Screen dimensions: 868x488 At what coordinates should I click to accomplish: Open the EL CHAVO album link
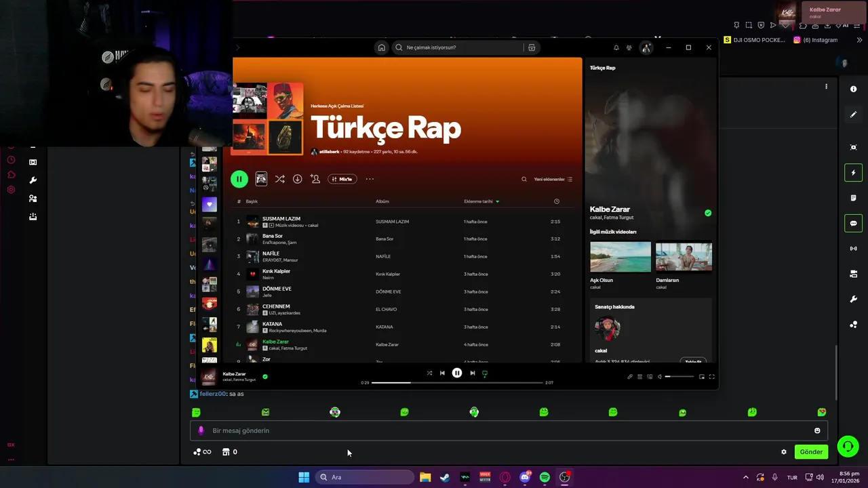pyautogui.click(x=386, y=310)
